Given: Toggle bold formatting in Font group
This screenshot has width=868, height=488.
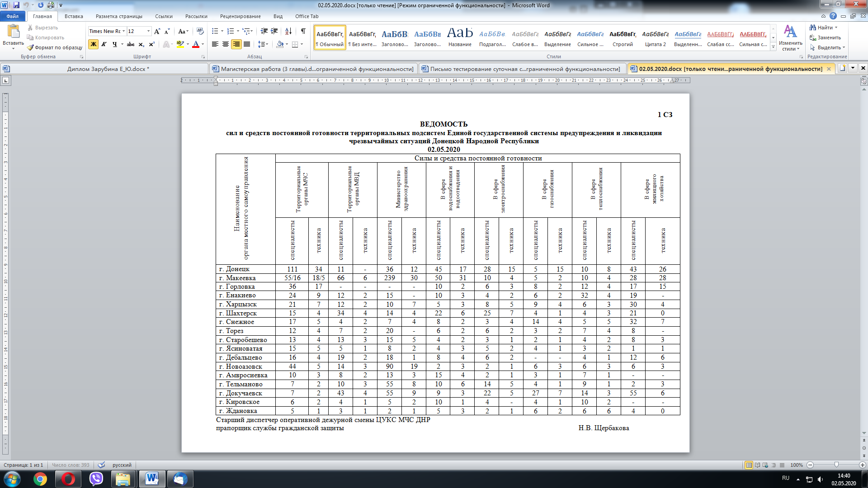Looking at the screenshot, I should coord(94,44).
